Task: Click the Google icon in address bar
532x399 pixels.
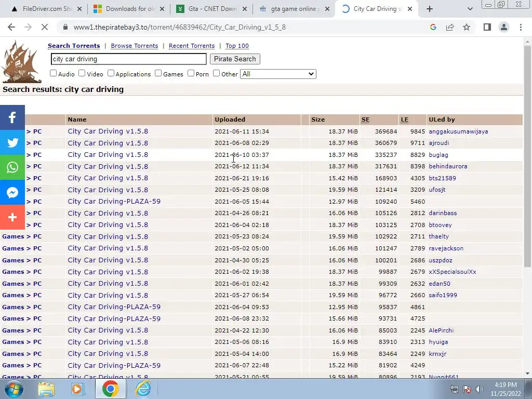Action: [x=433, y=27]
